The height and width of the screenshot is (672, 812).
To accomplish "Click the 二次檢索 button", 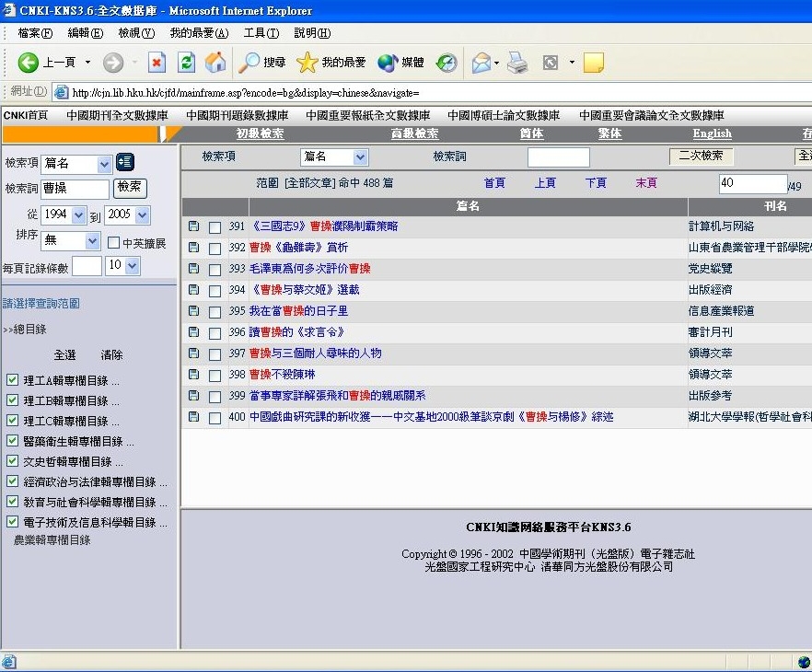I will coord(701,156).
